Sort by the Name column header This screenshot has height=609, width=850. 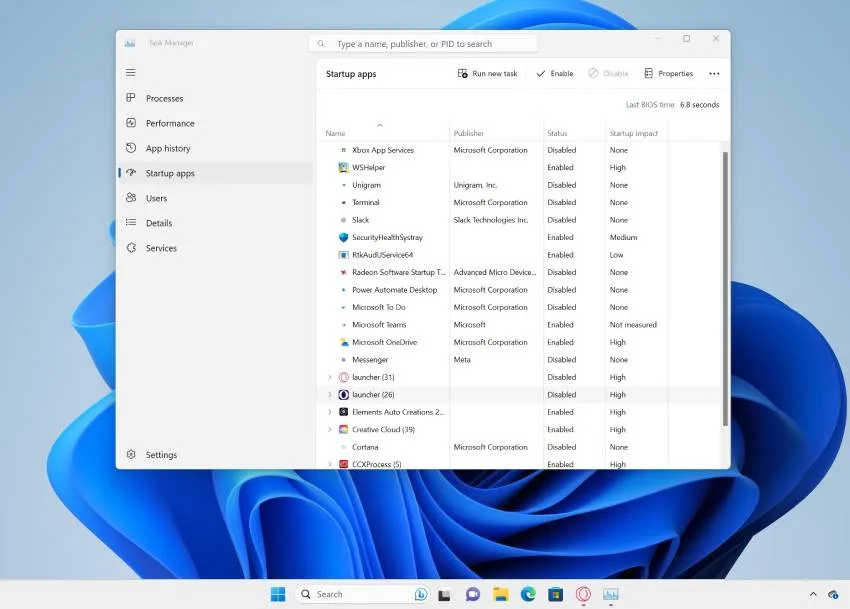383,133
